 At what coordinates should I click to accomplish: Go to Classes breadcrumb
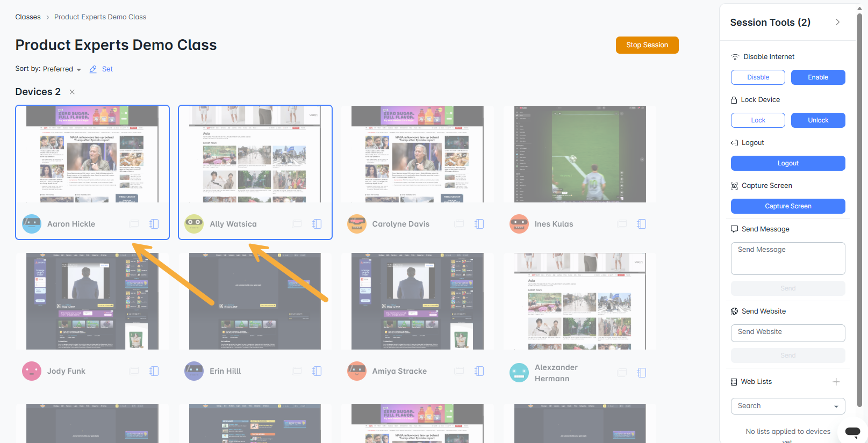(x=28, y=17)
